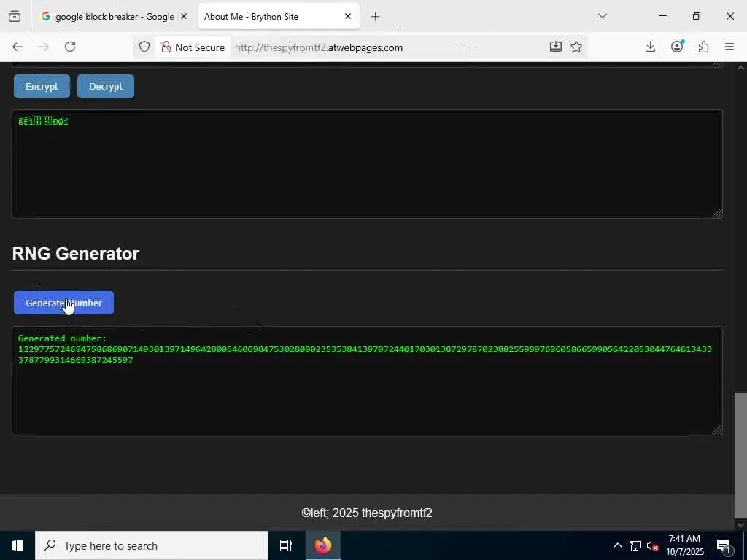Open the Firefox account menu

[677, 47]
